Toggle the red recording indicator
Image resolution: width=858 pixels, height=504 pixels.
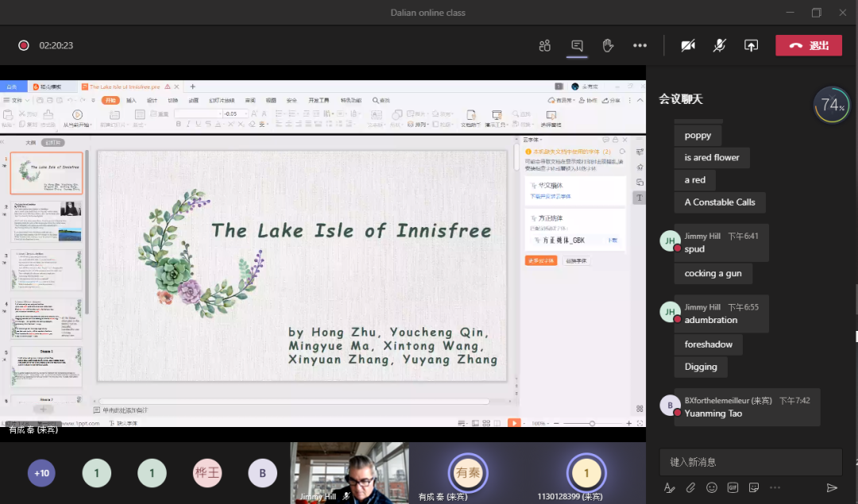(x=24, y=45)
